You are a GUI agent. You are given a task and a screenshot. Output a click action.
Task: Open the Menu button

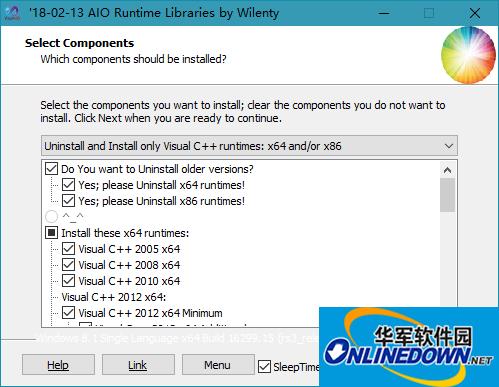pyautogui.click(x=218, y=365)
